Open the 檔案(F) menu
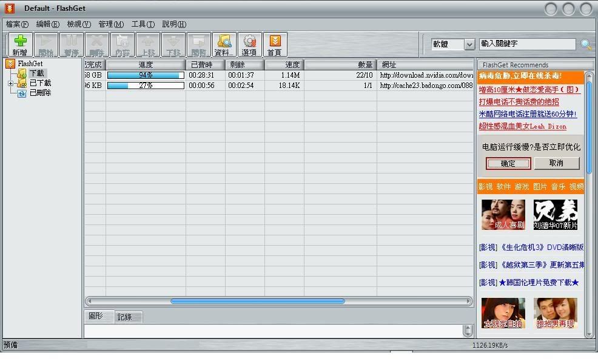Viewport: 598px width, 364px height. pos(17,24)
